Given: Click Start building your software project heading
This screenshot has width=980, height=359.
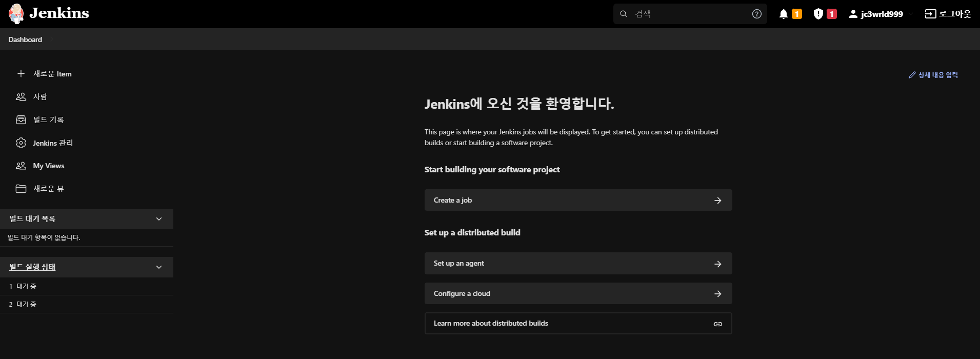Looking at the screenshot, I should tap(492, 170).
